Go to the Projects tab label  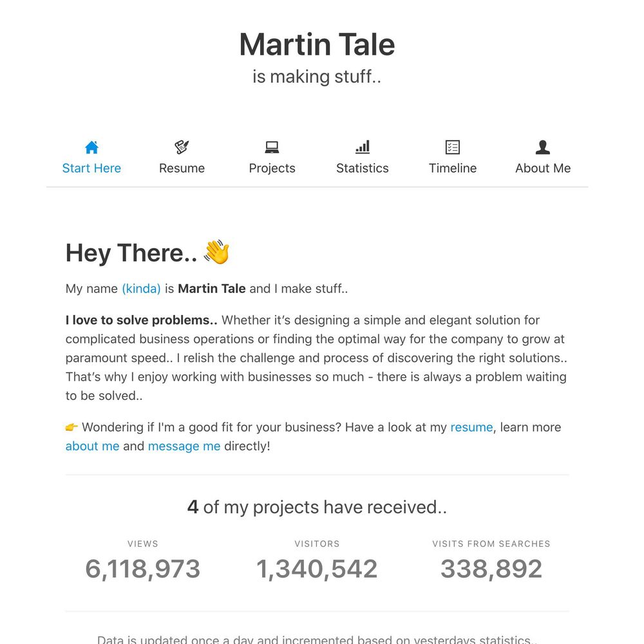pyautogui.click(x=272, y=168)
